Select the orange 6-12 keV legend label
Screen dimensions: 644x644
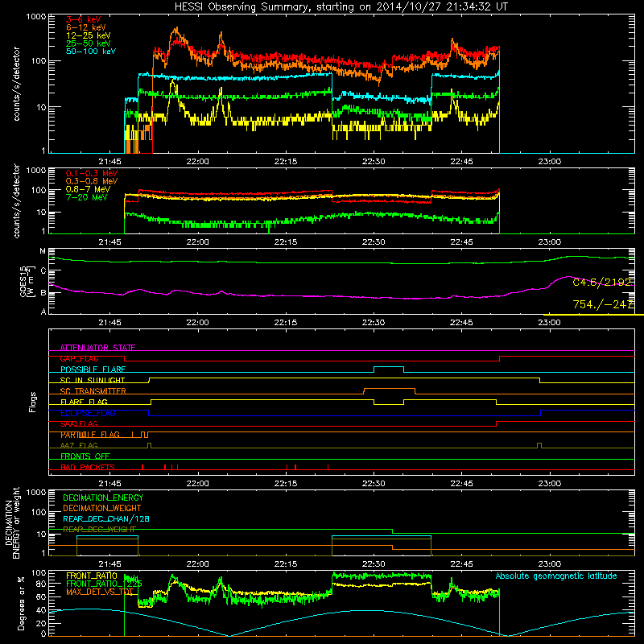click(x=85, y=27)
